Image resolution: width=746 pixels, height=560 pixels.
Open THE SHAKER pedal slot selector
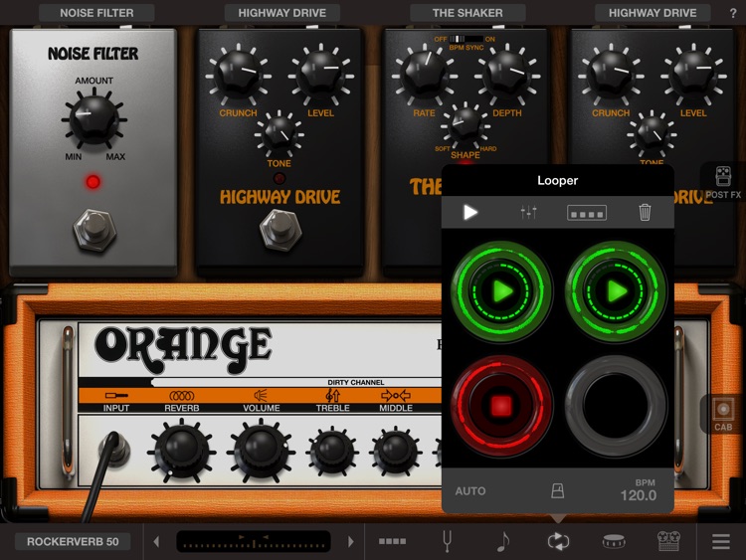pyautogui.click(x=467, y=13)
